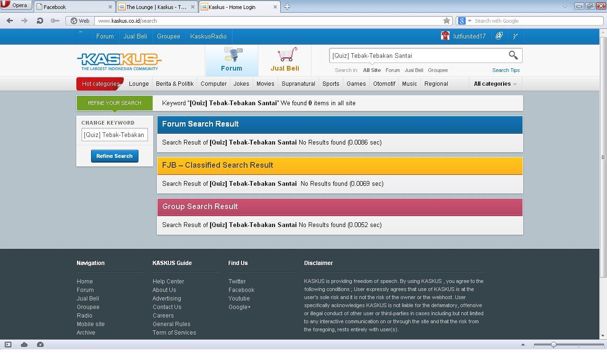Click the Web globe badge in address bar
The width and height of the screenshot is (607, 364).
(80, 21)
